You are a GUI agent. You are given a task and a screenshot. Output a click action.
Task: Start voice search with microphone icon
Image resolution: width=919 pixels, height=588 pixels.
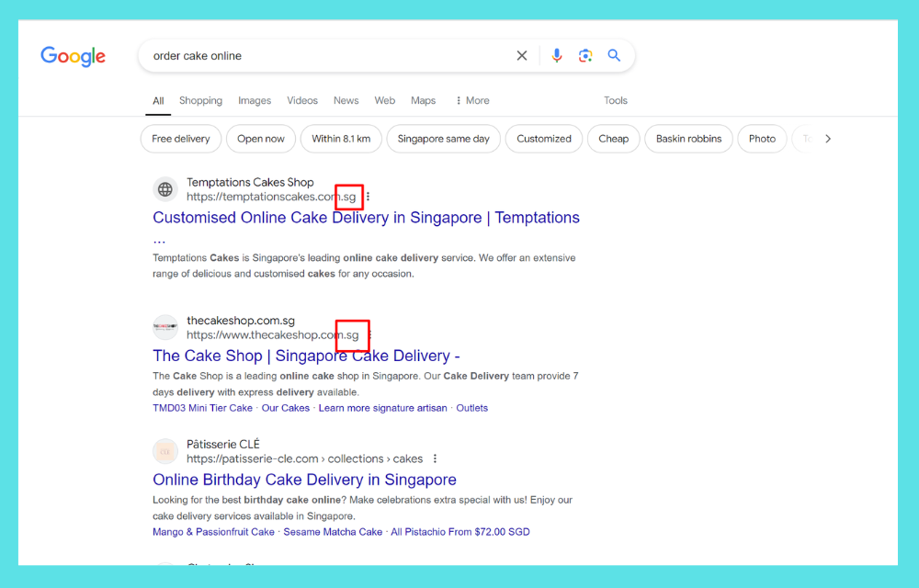tap(556, 56)
